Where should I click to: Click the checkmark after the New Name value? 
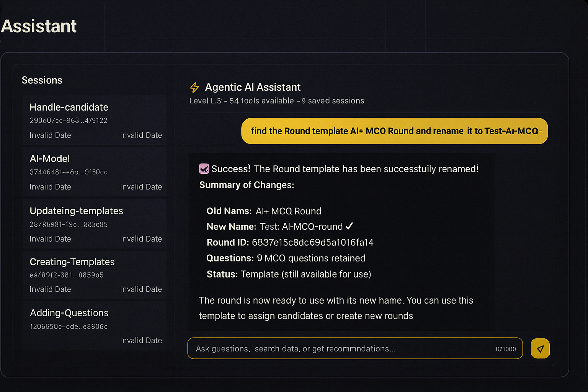pos(349,226)
